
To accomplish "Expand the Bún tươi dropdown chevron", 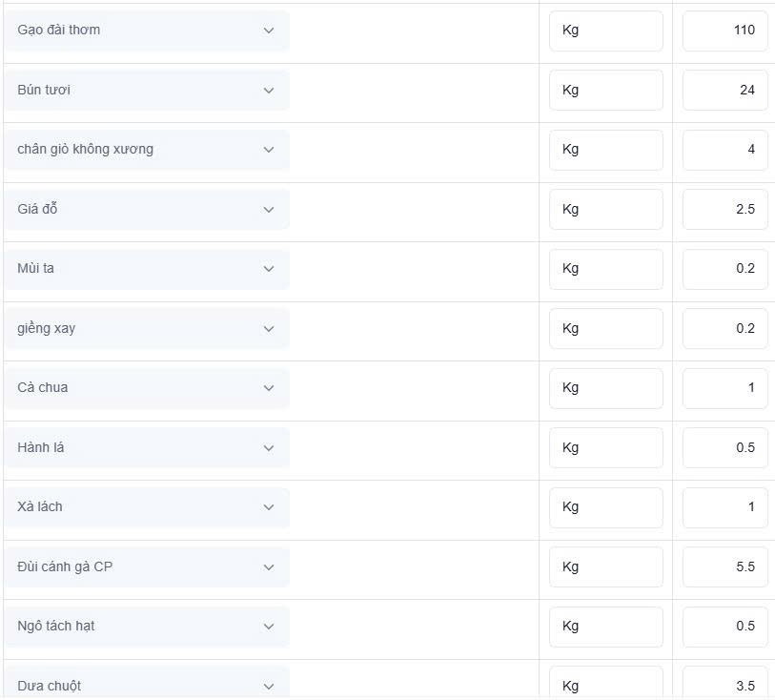I will pos(269,91).
